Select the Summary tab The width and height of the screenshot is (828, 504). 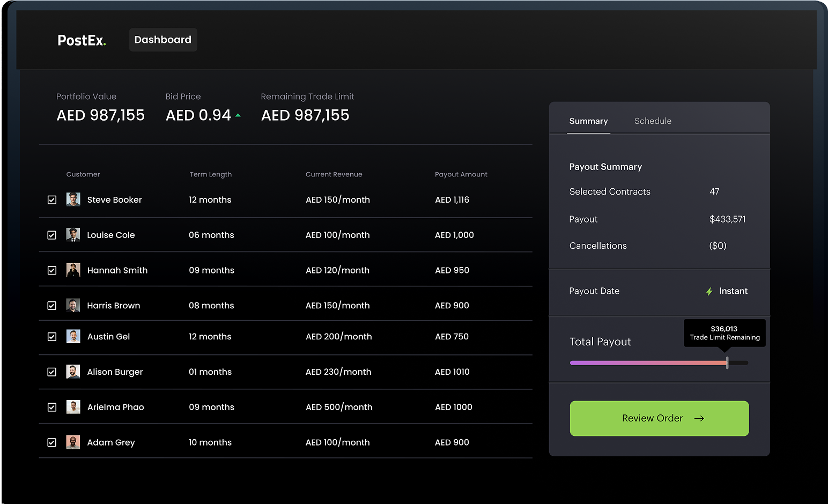pyautogui.click(x=588, y=121)
